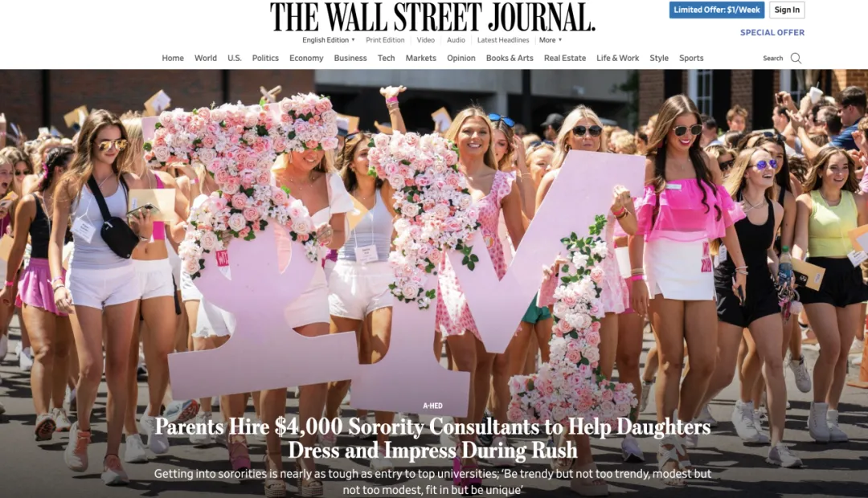Open the Tech section
Viewport: 868px width, 498px height.
(x=387, y=58)
